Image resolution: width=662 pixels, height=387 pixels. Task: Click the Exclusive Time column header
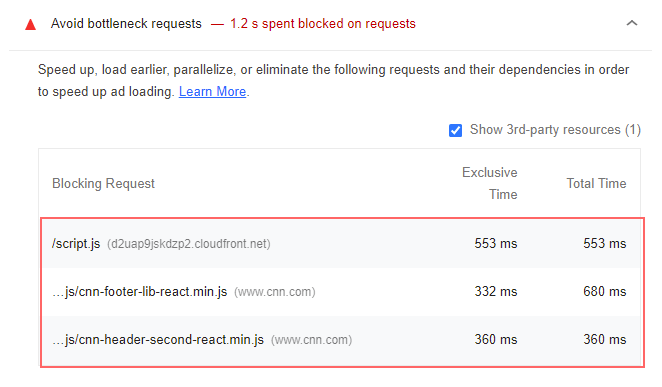pyautogui.click(x=490, y=184)
